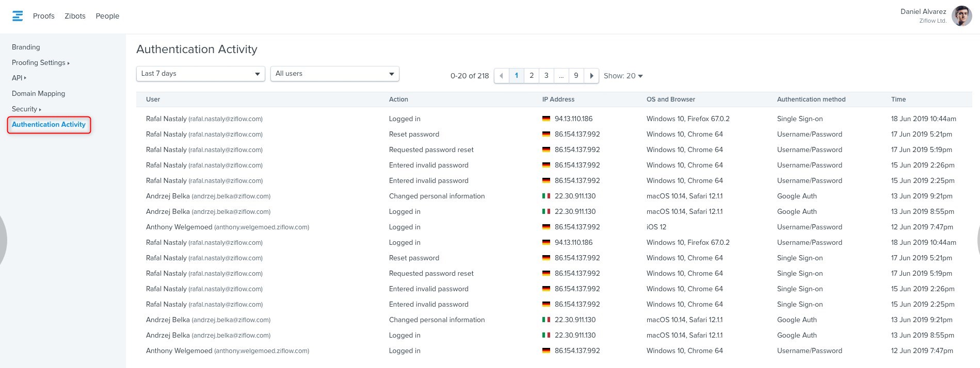
Task: Select Branding in the sidebar
Action: tap(26, 47)
